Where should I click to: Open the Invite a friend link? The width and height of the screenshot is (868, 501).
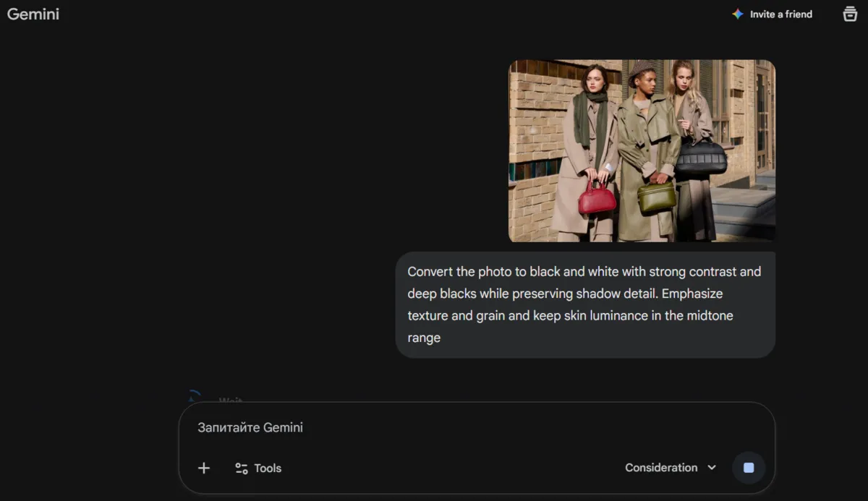(780, 14)
